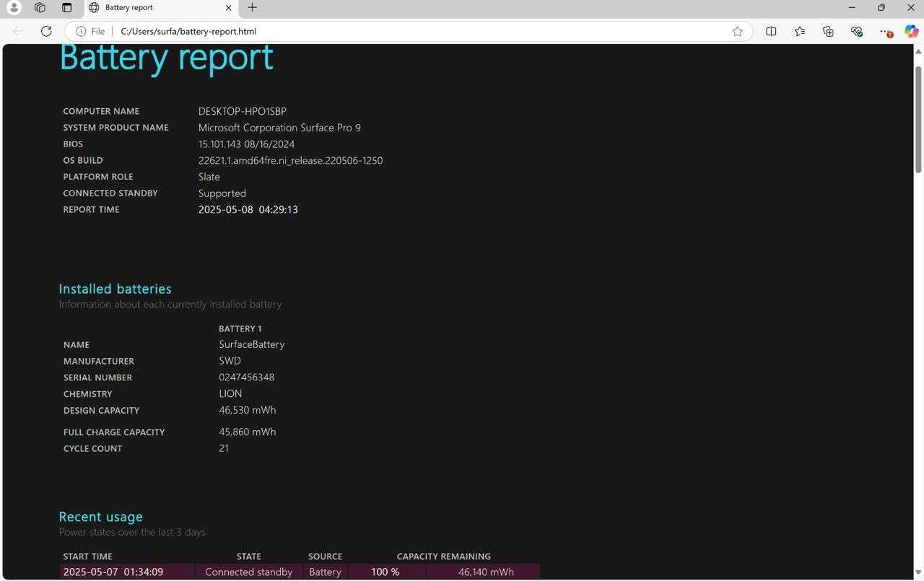Open the Favorites list icon
924x581 pixels.
point(800,31)
